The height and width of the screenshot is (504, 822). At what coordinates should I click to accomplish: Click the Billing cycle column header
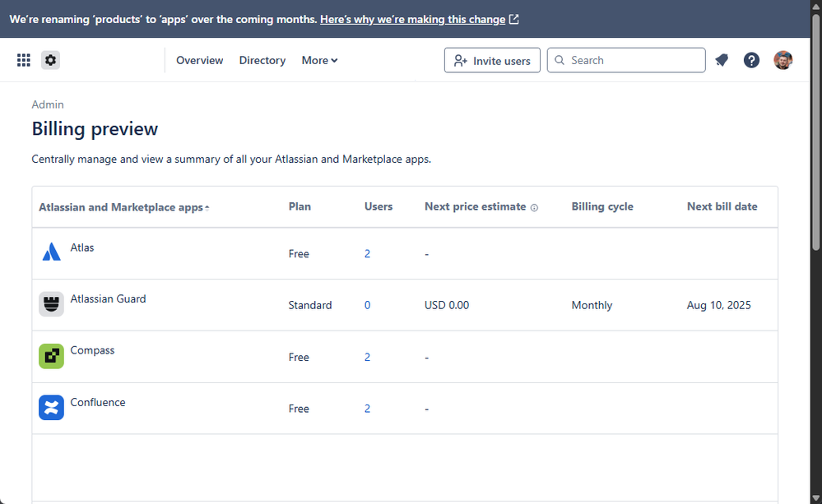pyautogui.click(x=602, y=206)
